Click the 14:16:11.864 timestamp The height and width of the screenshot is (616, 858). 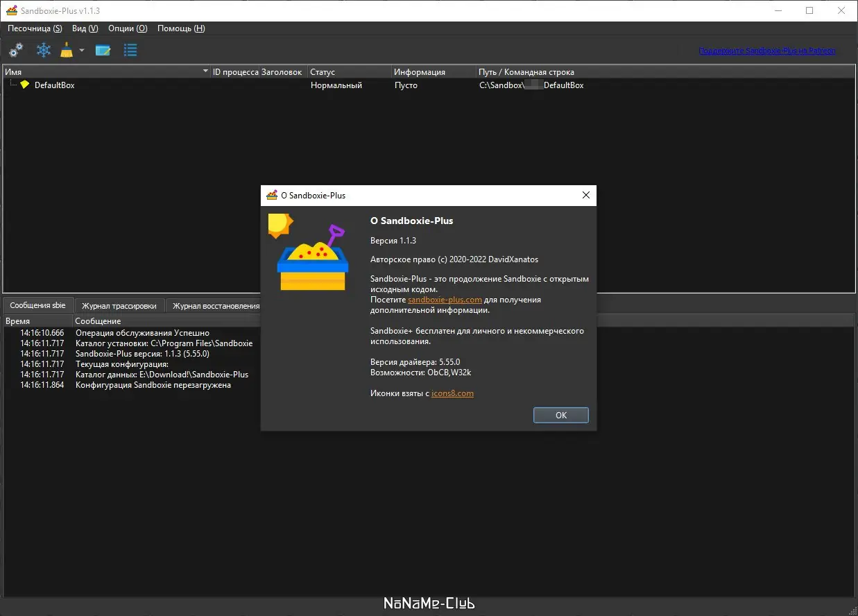(x=42, y=385)
